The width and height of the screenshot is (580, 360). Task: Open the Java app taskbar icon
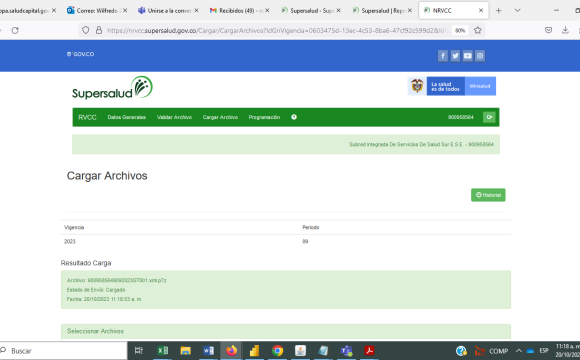(300, 350)
